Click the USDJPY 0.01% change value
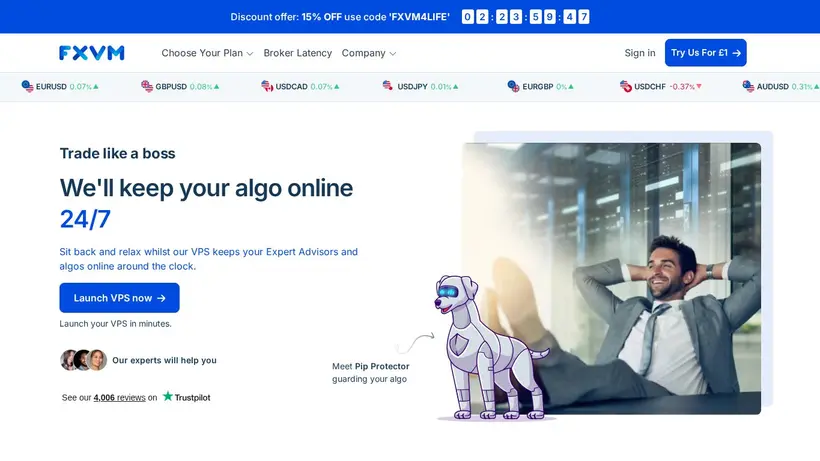Viewport: 820px width, 461px height. pyautogui.click(x=441, y=87)
